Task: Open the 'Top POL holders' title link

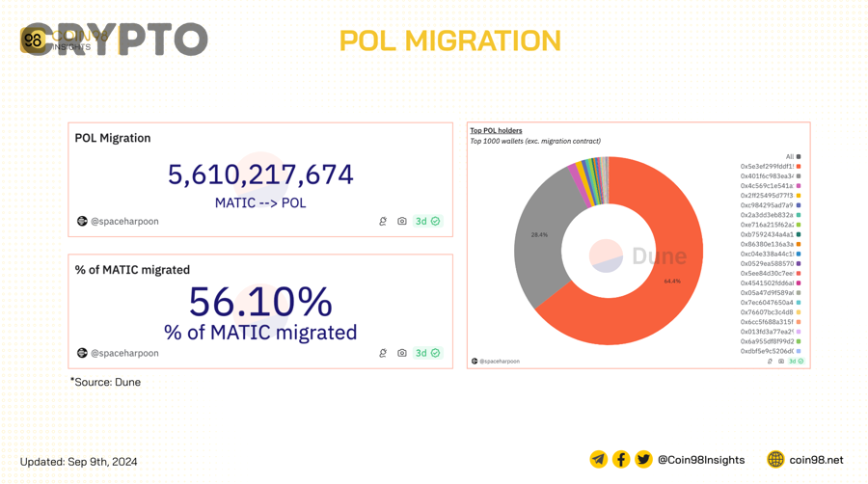Action: [x=496, y=130]
